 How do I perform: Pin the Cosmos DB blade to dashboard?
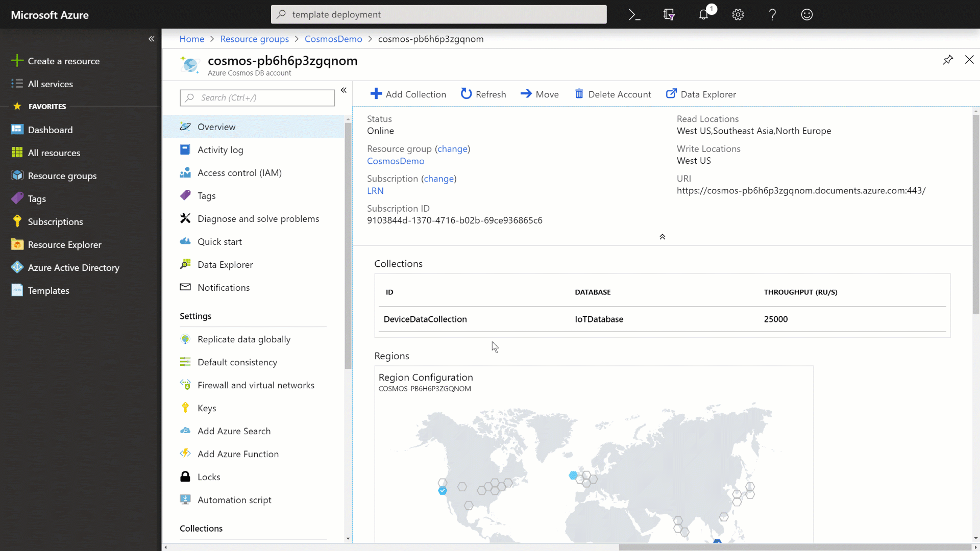click(948, 60)
